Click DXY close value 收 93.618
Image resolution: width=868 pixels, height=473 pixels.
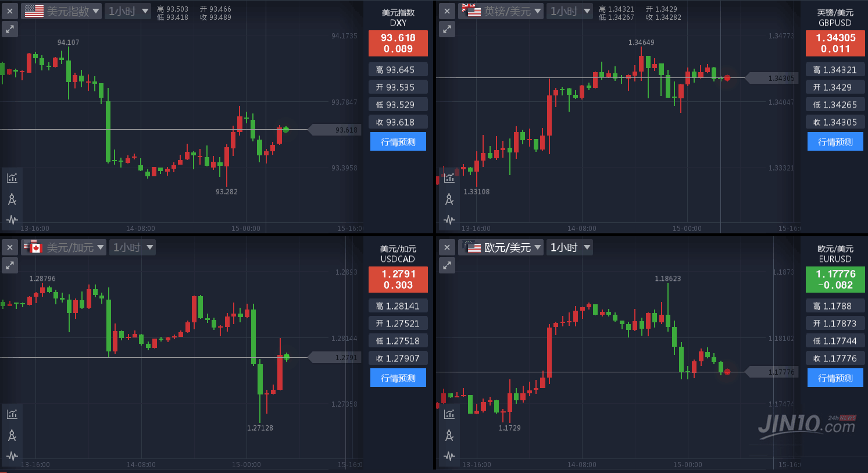point(398,122)
